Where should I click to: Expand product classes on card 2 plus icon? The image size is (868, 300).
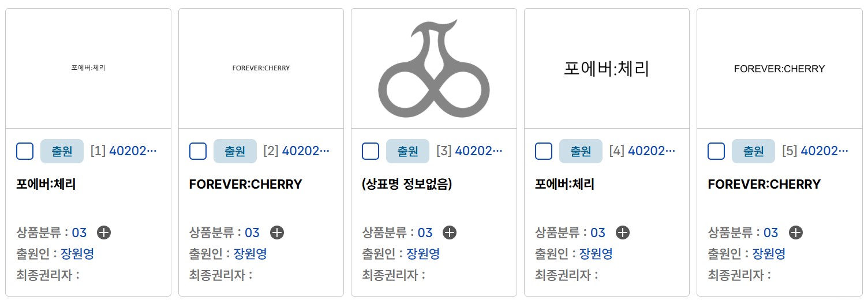pos(277,232)
